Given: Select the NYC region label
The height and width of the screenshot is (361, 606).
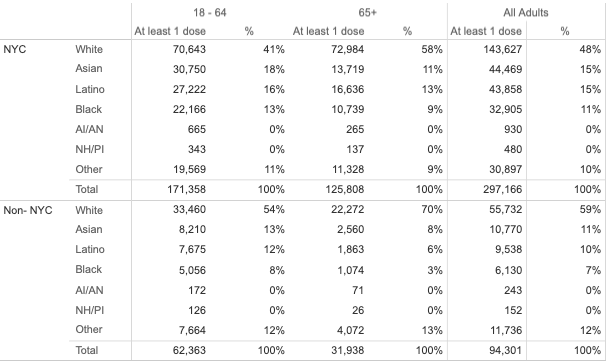Looking at the screenshot, I should click(15, 49).
